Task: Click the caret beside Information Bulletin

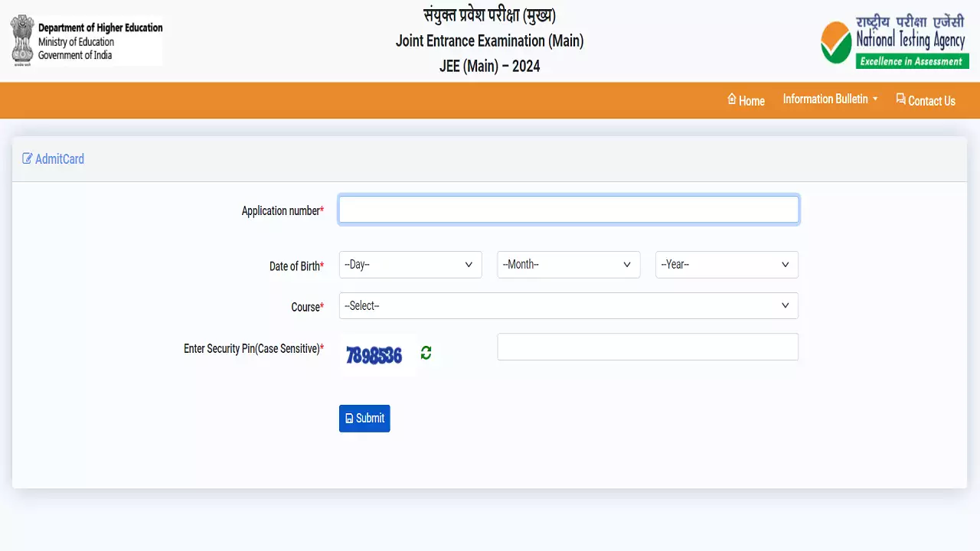Action: pyautogui.click(x=875, y=99)
